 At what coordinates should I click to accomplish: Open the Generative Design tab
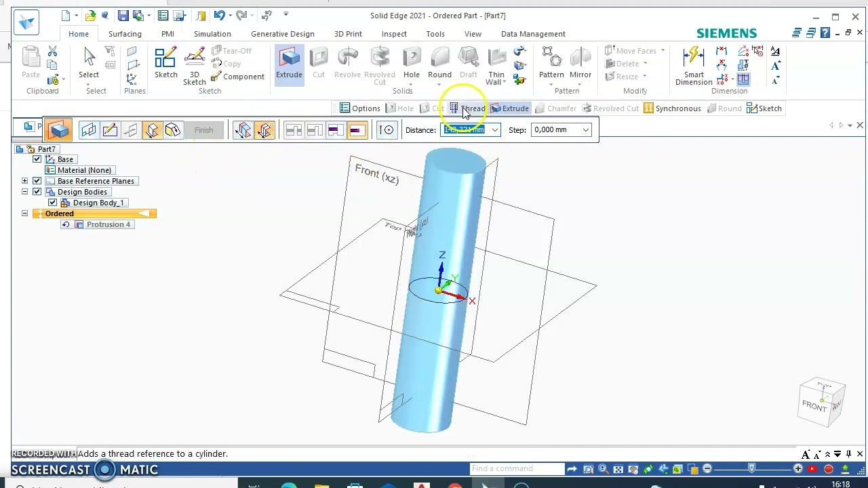click(283, 34)
